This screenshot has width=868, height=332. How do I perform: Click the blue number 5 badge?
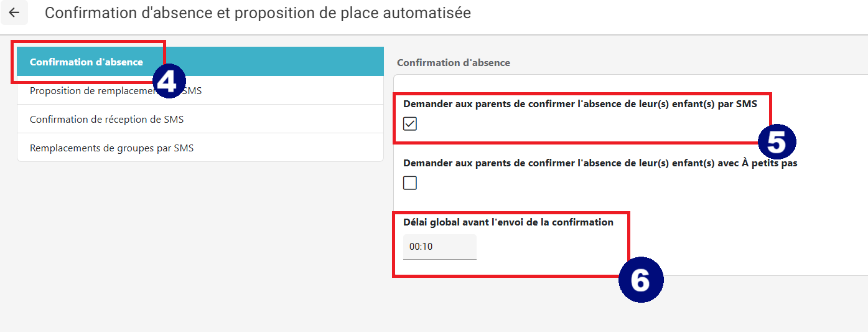[x=777, y=141]
